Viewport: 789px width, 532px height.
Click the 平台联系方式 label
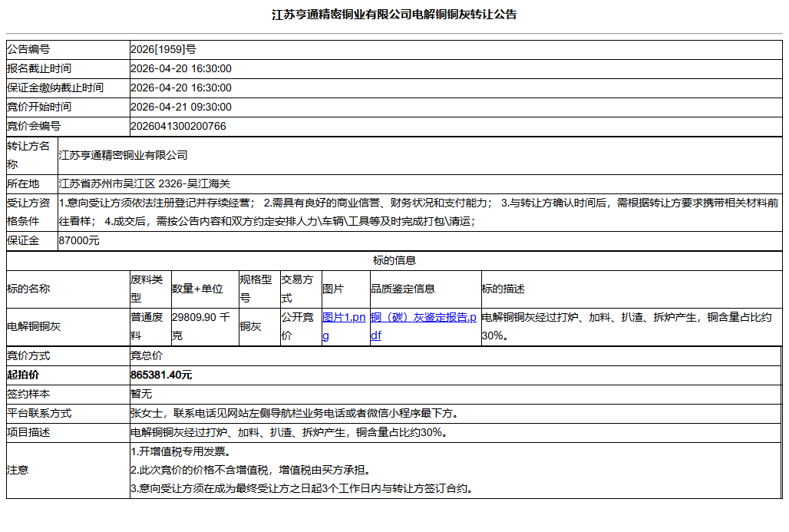coord(39,413)
